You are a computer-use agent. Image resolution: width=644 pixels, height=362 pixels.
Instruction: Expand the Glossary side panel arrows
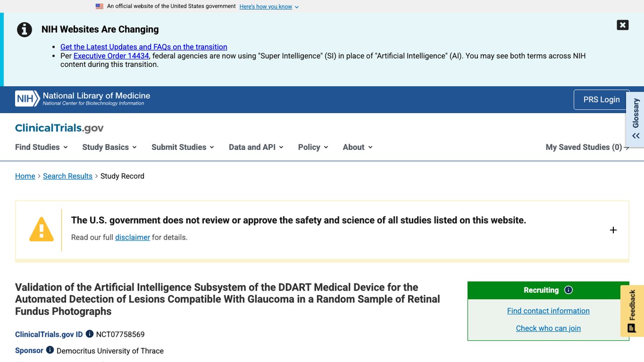pyautogui.click(x=636, y=136)
